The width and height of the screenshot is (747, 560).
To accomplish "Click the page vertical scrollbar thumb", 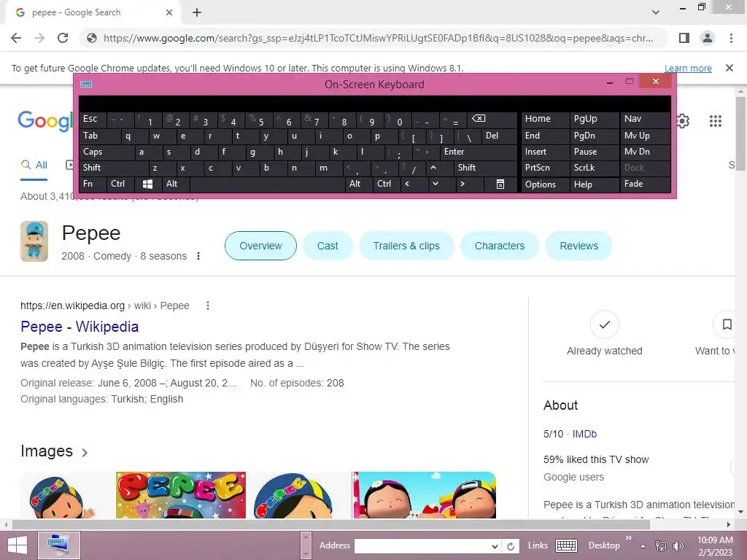I will [x=741, y=133].
